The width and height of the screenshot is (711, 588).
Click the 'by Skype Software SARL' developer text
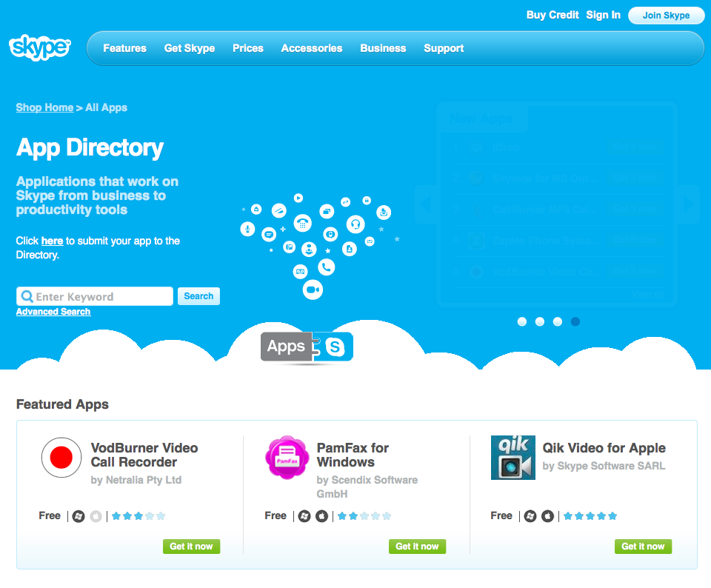pyautogui.click(x=604, y=466)
